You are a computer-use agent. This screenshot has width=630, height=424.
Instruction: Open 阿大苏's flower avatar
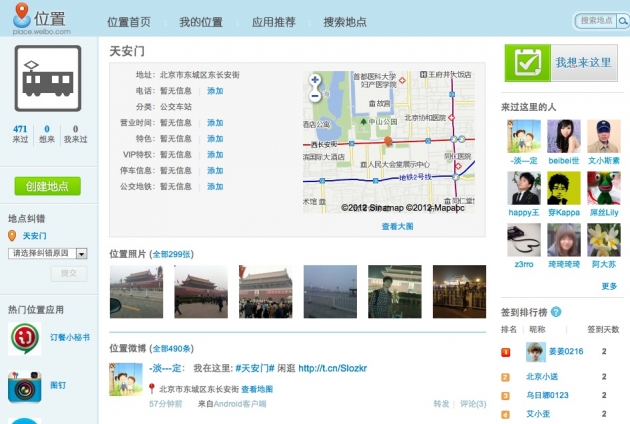604,240
